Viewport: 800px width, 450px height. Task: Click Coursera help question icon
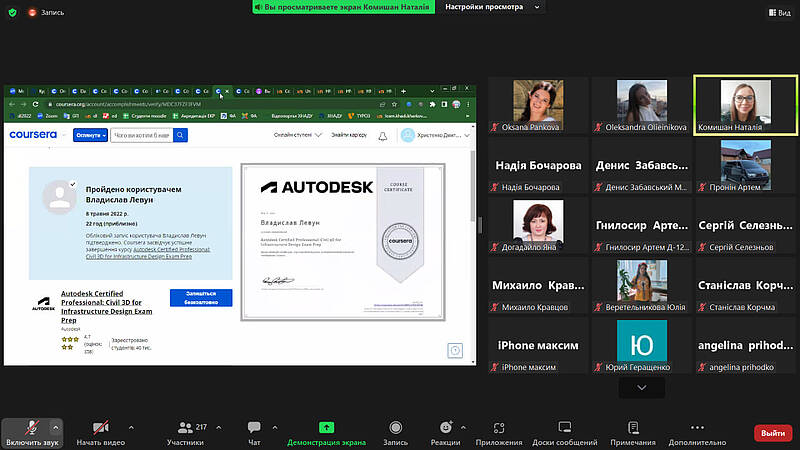[x=455, y=351]
